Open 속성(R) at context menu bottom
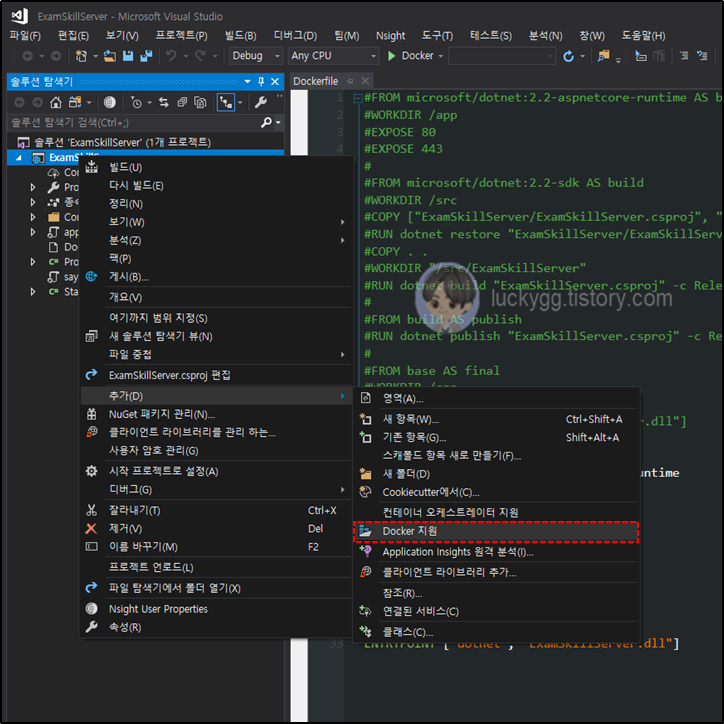This screenshot has width=724, height=724. click(x=216, y=627)
